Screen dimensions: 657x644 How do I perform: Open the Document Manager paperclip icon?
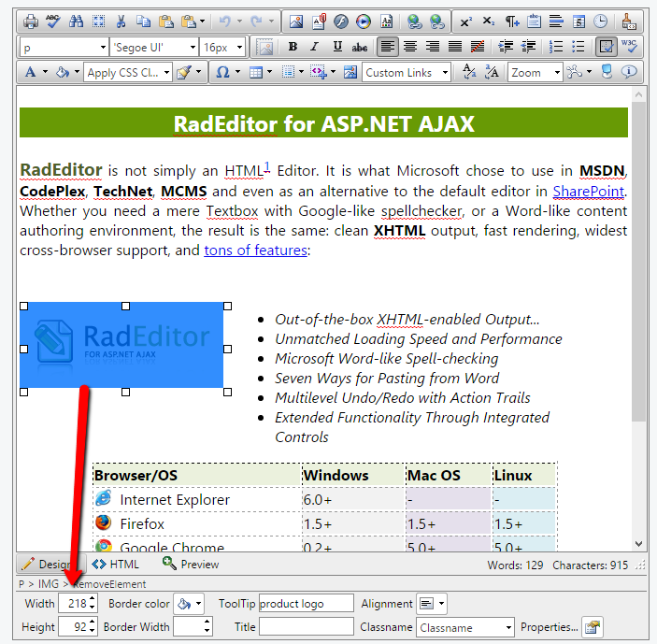point(319,21)
